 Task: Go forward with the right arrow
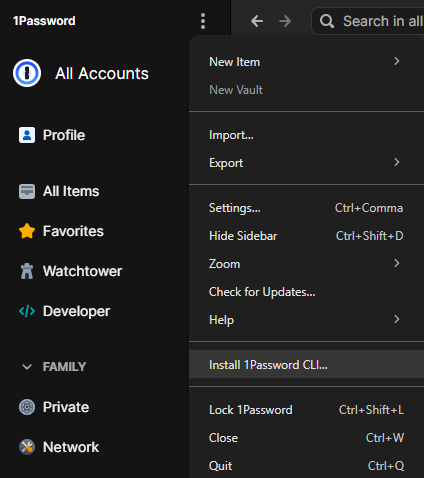pyautogui.click(x=285, y=21)
